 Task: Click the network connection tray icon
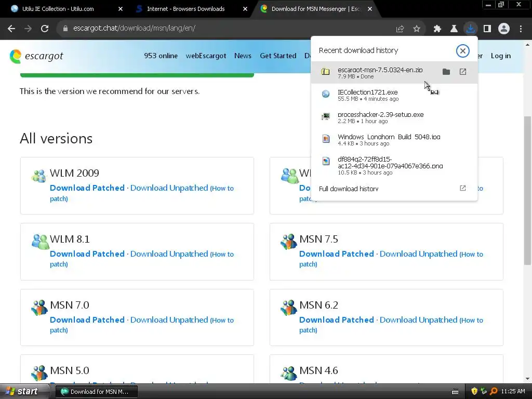point(484,392)
